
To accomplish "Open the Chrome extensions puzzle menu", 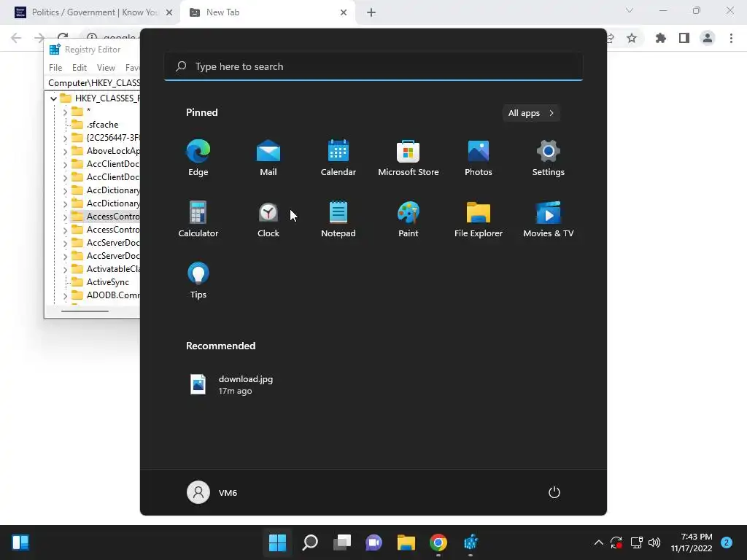I will pyautogui.click(x=660, y=38).
